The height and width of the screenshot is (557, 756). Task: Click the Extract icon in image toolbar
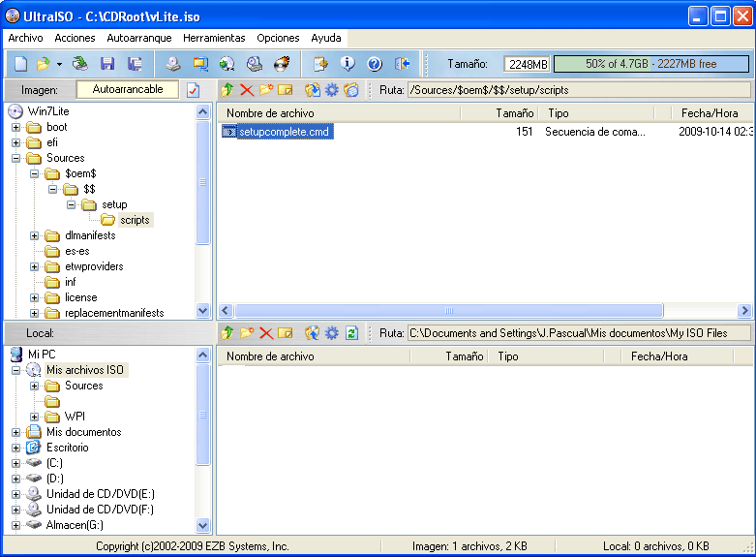tap(313, 90)
